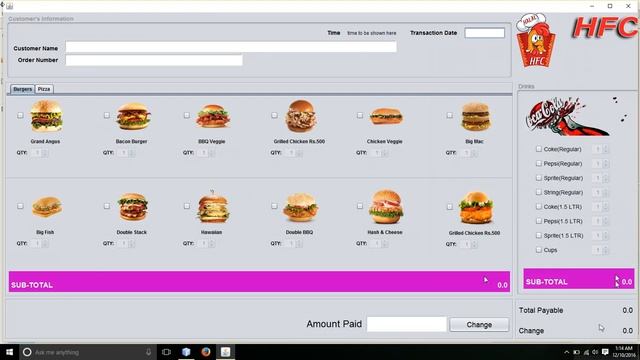Click the Big Fish QTY spinner
The image size is (640, 360).
point(40,243)
